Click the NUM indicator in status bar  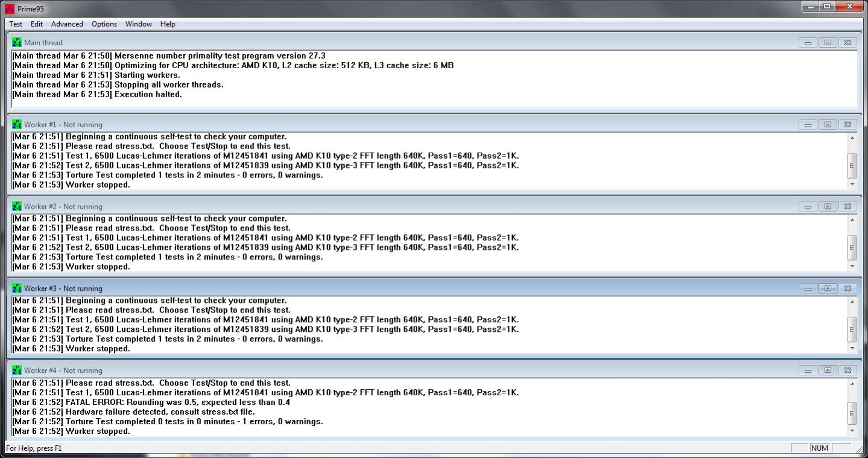(x=820, y=448)
